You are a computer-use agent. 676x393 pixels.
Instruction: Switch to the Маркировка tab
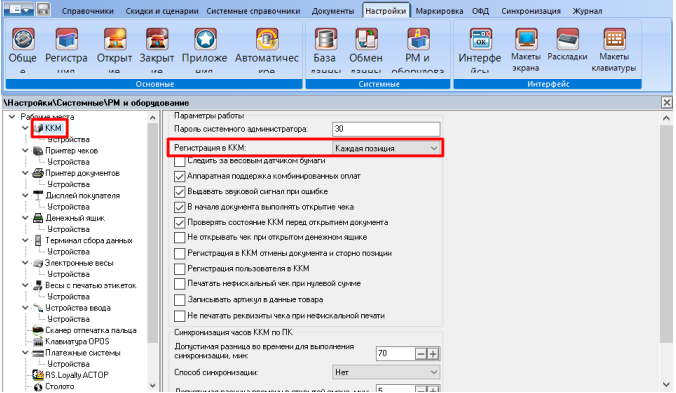pos(439,11)
